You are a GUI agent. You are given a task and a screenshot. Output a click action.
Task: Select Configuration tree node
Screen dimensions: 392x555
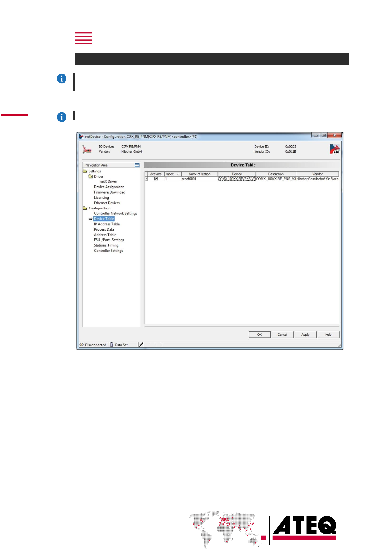coord(99,208)
